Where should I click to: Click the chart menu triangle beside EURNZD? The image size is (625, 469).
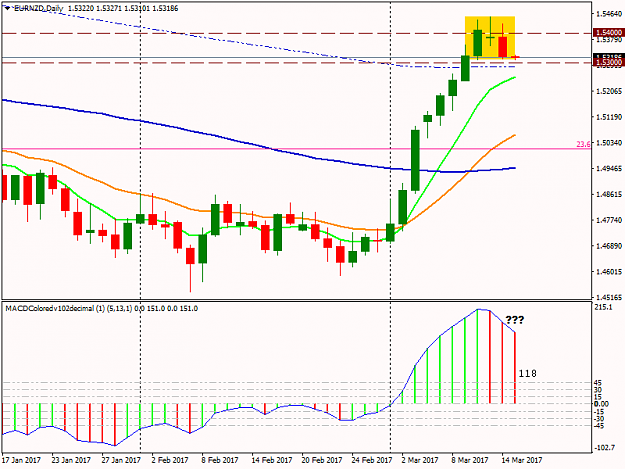click(x=7, y=8)
